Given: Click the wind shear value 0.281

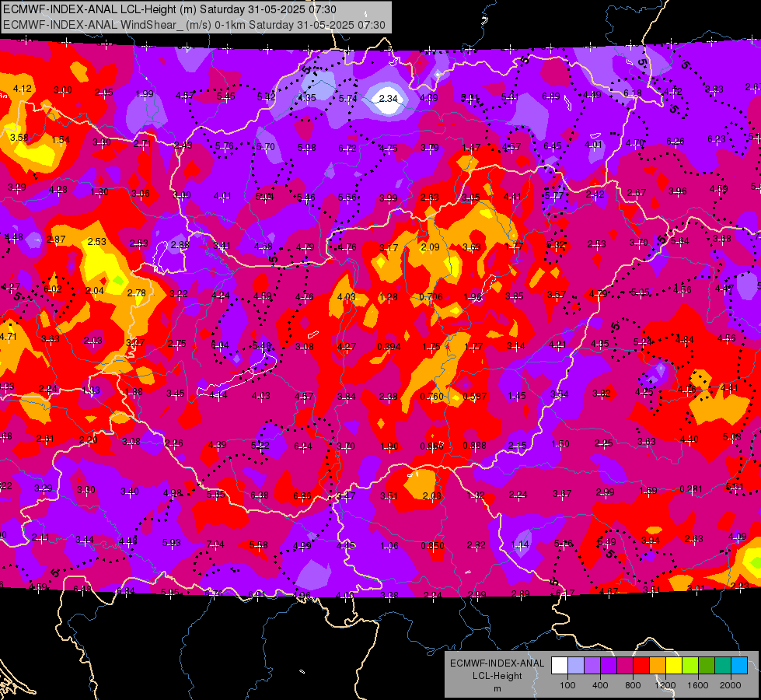Looking at the screenshot, I should pos(690,488).
